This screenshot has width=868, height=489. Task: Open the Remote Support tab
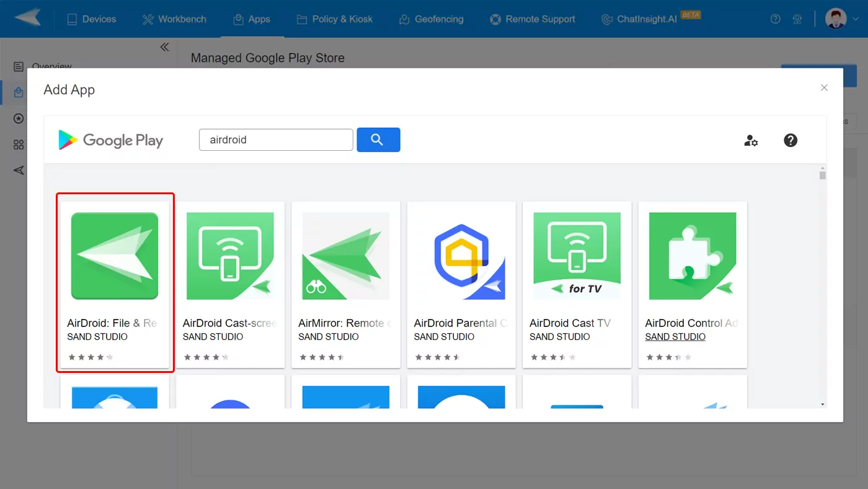[x=533, y=19]
